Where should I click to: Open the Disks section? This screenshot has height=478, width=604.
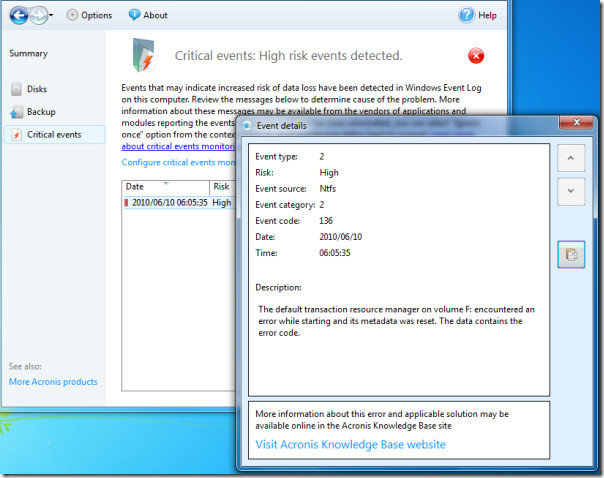37,89
